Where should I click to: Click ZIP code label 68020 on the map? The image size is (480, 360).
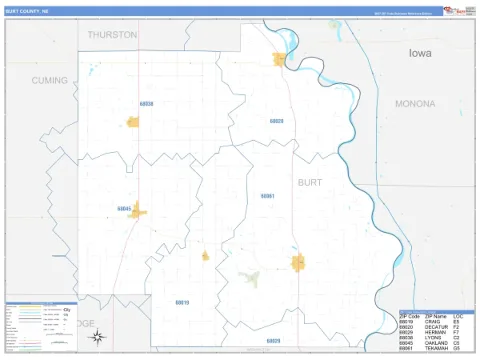(x=277, y=121)
